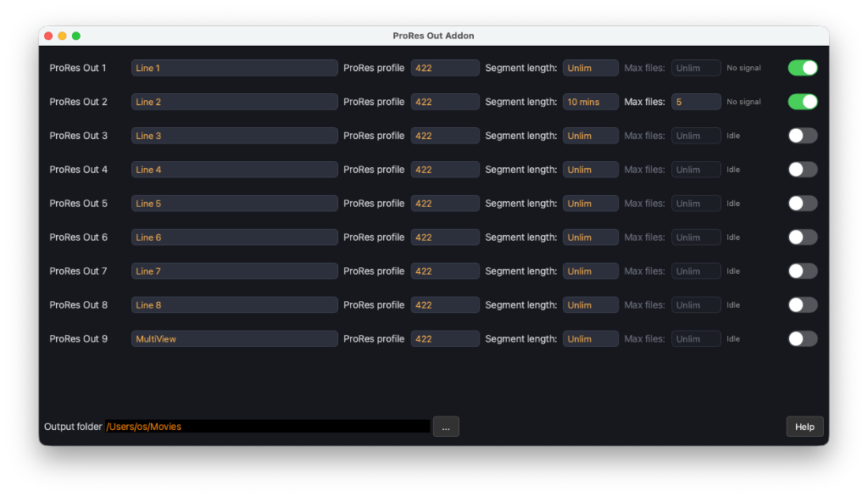Disable the ProRes Out 1 toggle
Screen dimensions: 868x497
tap(803, 68)
